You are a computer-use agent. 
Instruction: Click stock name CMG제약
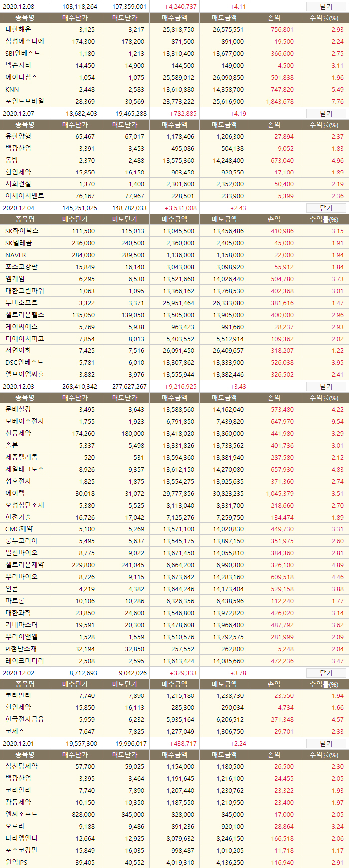tap(19, 529)
